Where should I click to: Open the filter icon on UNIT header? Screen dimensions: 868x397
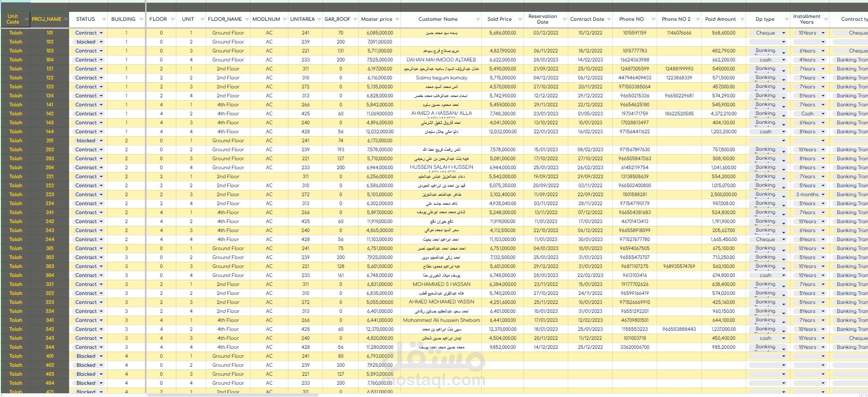tap(202, 19)
